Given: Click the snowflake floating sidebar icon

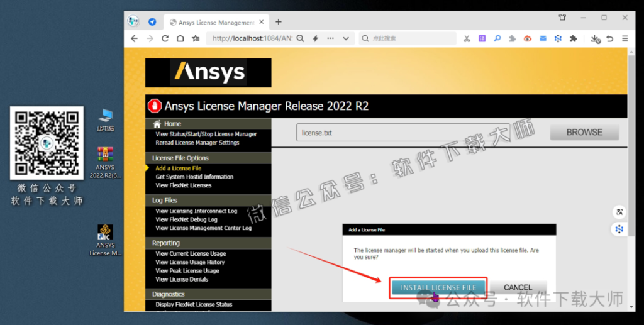Looking at the screenshot, I should tap(619, 229).
